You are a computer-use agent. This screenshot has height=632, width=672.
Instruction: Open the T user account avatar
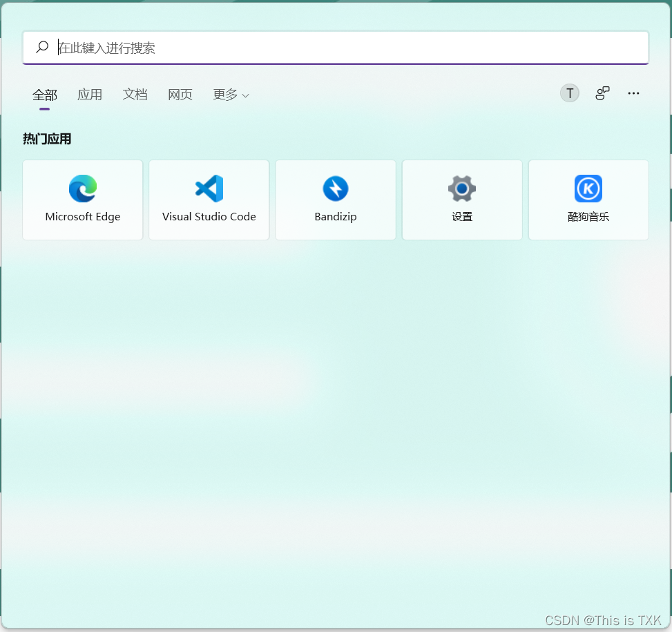pos(570,93)
